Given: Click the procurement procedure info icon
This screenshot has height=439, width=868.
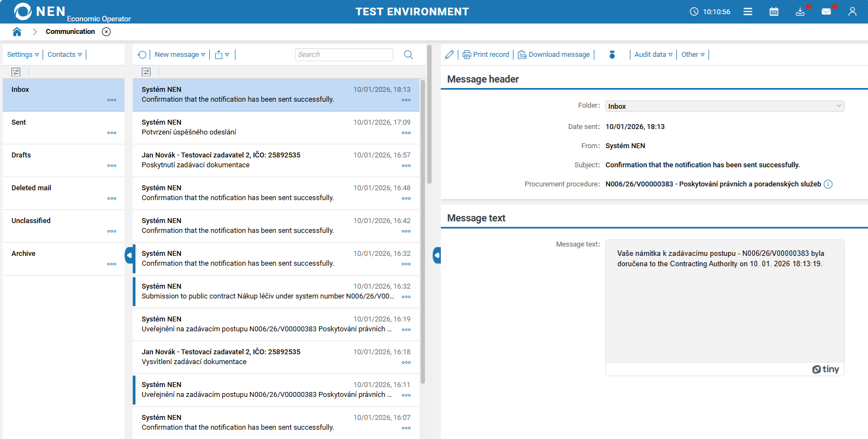Looking at the screenshot, I should 828,184.
